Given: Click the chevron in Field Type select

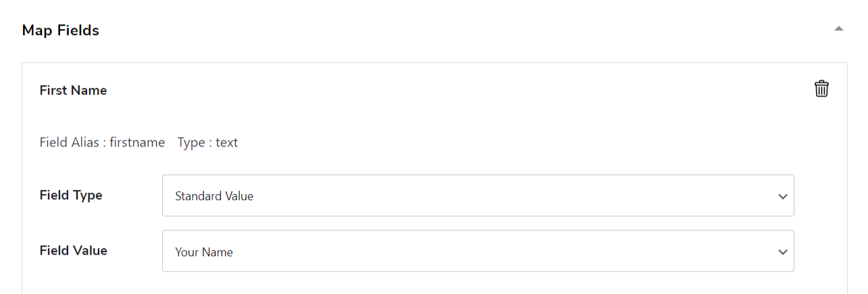Looking at the screenshot, I should click(x=783, y=197).
